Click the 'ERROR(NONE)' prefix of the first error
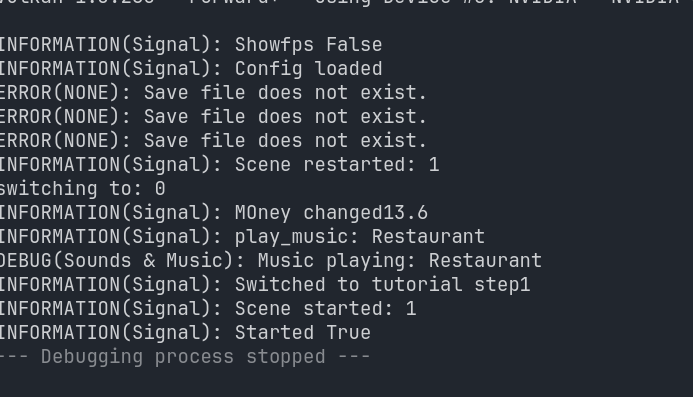 click(x=66, y=92)
